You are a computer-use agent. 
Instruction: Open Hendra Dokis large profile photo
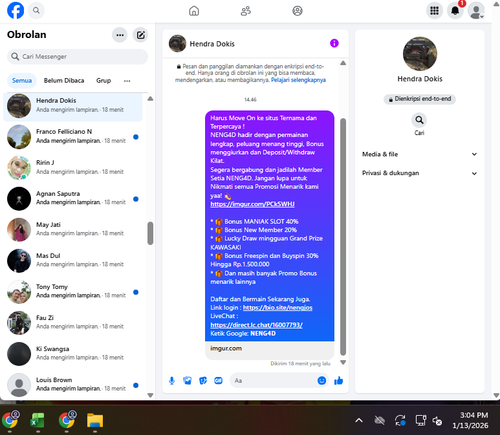click(420, 54)
